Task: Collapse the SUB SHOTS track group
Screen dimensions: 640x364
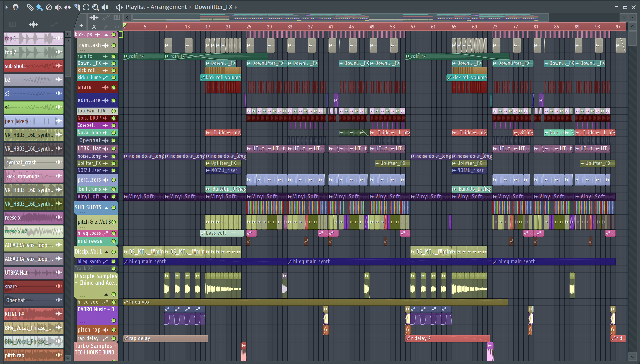Action: click(x=106, y=208)
